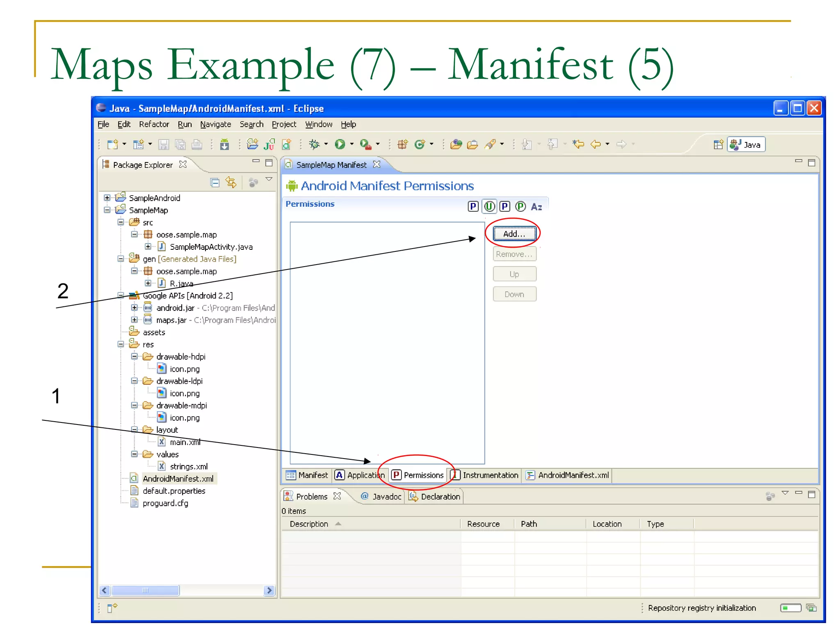Sort Problems by Description column header
The height and width of the screenshot is (630, 840).
(x=371, y=524)
